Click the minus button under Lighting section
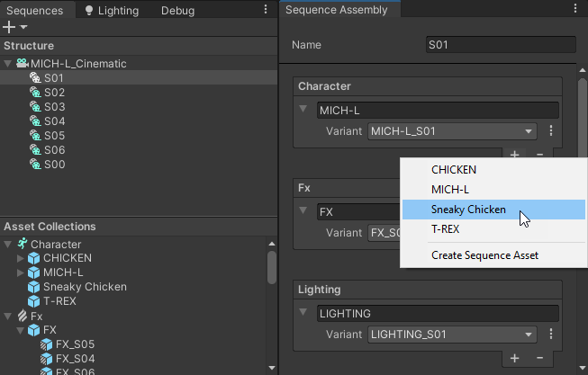Image resolution: width=588 pixels, height=375 pixels. (539, 357)
